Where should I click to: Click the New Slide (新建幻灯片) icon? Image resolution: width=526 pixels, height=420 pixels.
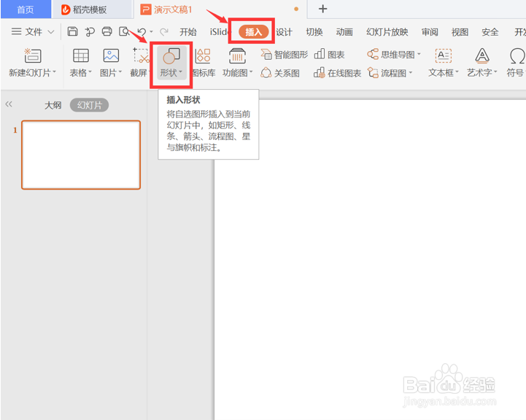click(33, 55)
